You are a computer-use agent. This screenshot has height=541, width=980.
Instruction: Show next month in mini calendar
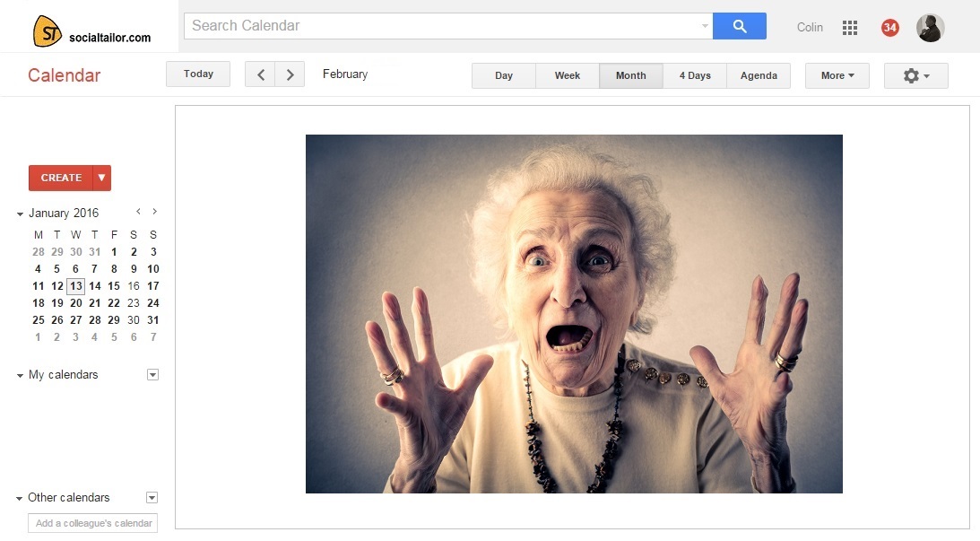[154, 212]
